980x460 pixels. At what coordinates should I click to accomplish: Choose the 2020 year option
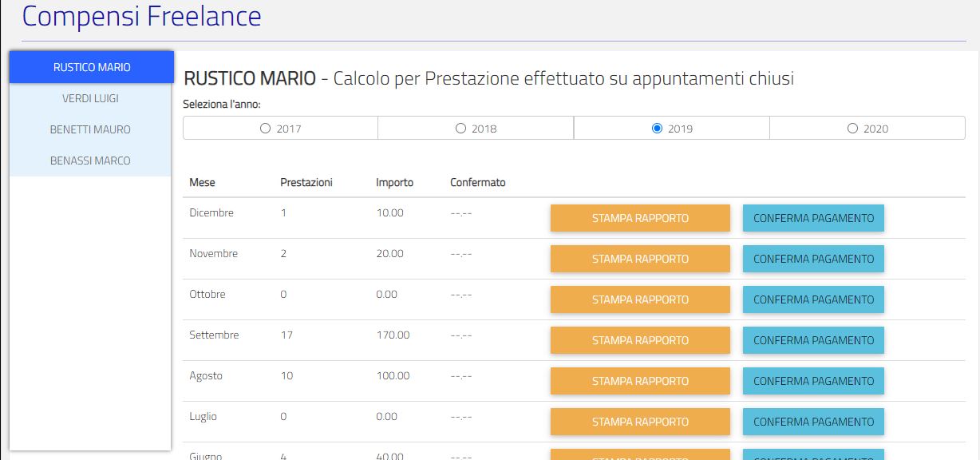[853, 127]
